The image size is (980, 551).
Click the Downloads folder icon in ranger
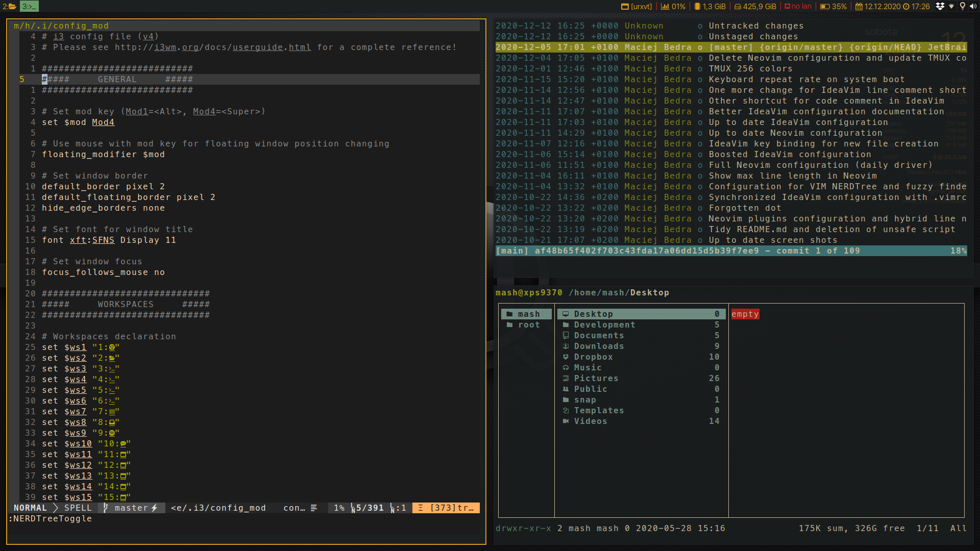tap(566, 346)
